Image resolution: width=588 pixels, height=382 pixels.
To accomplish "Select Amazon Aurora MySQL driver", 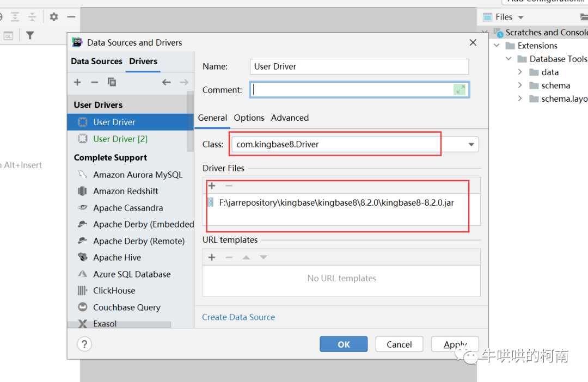I will [x=130, y=175].
